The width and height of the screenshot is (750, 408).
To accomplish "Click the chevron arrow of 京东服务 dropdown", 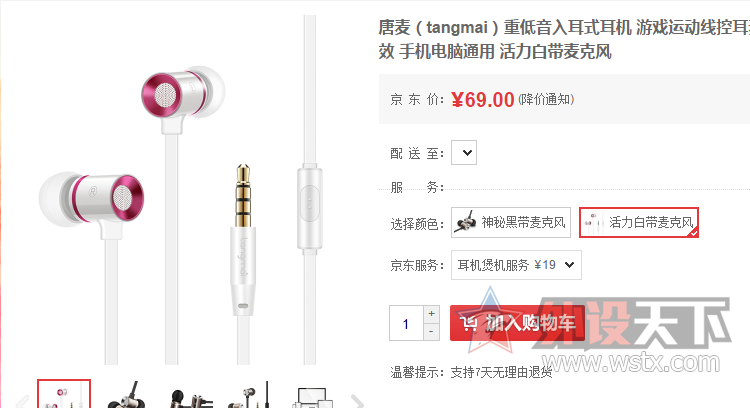I will pos(569,265).
